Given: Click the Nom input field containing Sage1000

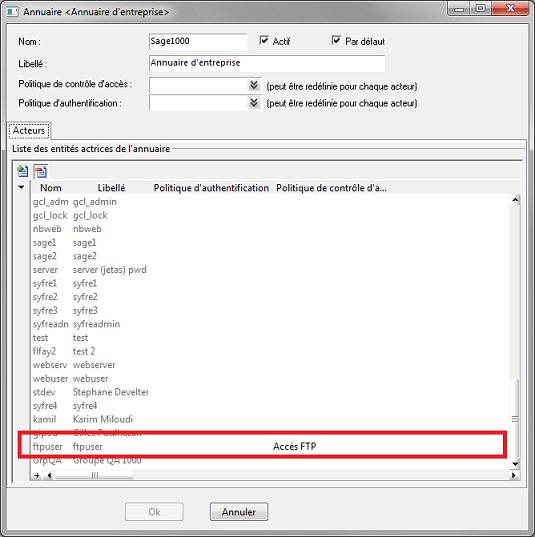Looking at the screenshot, I should click(x=198, y=41).
